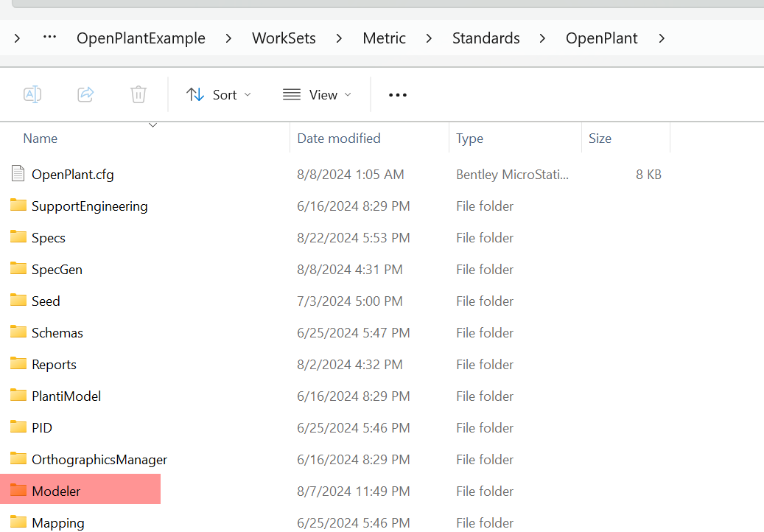Click the Delete trash icon
The image size is (764, 532).
pyautogui.click(x=138, y=94)
